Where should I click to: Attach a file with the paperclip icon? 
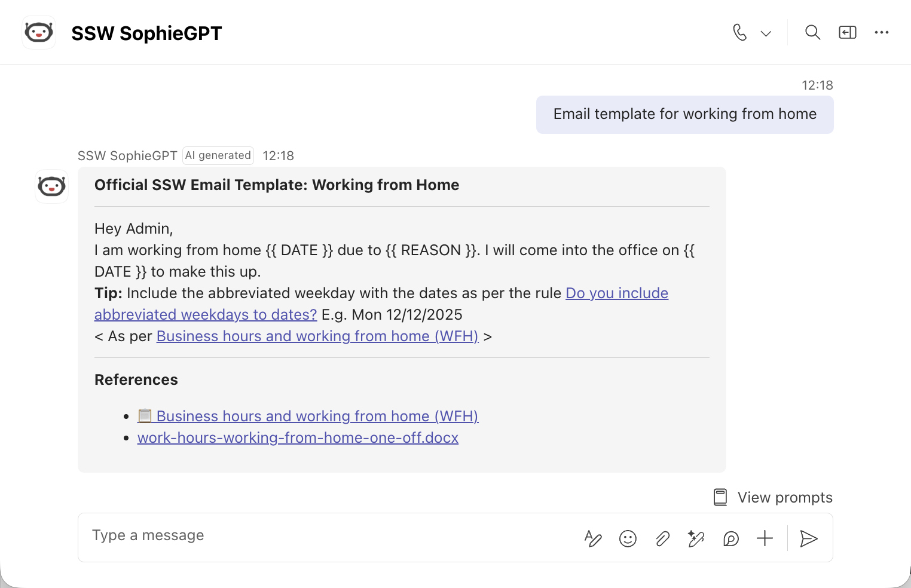coord(662,538)
